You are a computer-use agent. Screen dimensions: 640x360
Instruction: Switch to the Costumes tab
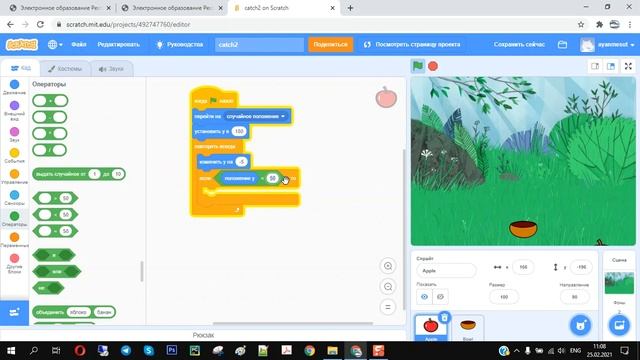(65, 69)
